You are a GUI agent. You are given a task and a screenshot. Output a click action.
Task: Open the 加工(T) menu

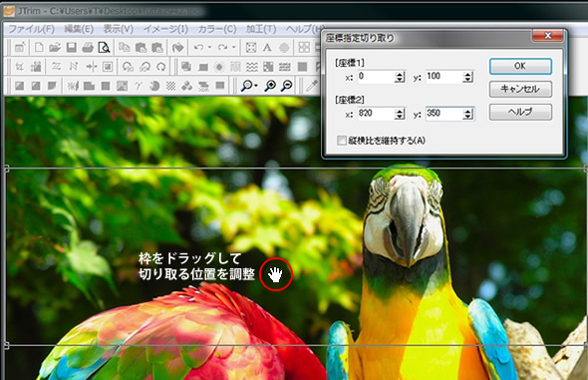click(261, 29)
